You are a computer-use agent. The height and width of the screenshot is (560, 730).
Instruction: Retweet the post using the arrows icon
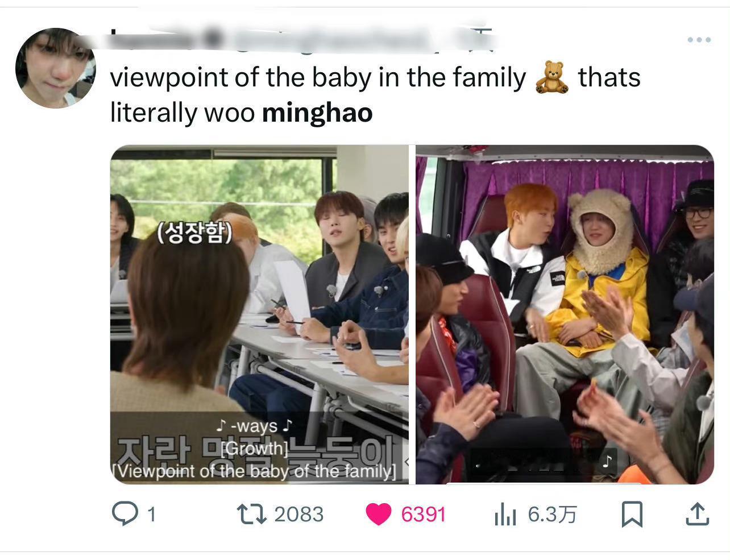click(x=252, y=515)
